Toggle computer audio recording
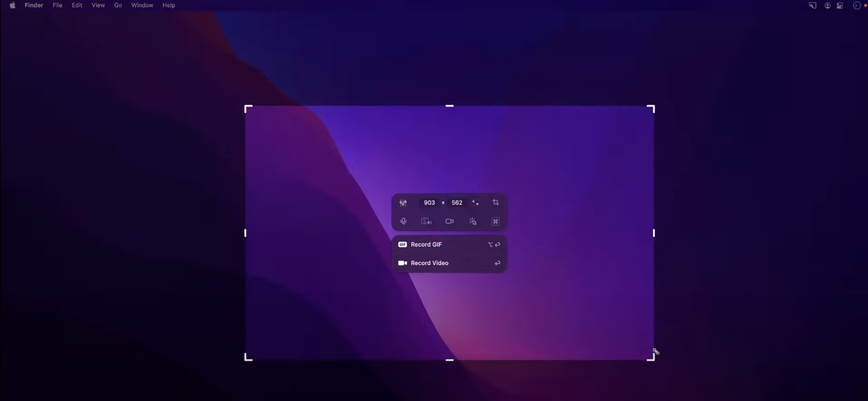The image size is (868, 401). click(x=427, y=222)
